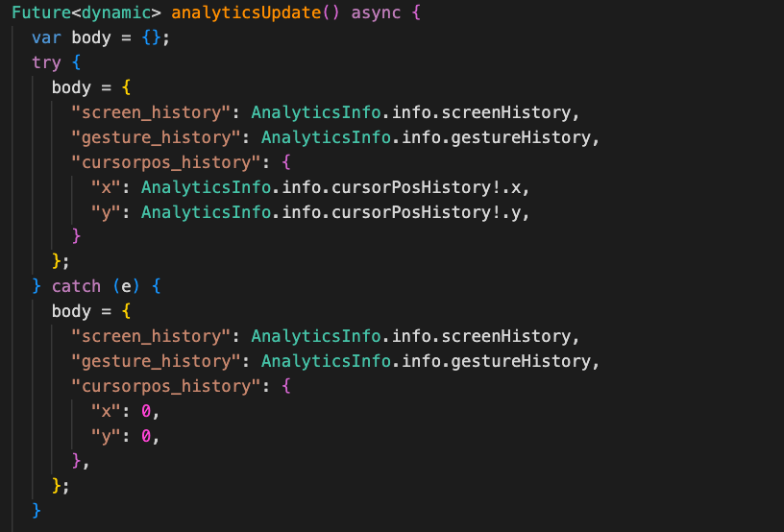Click cursorPosHistory!.y expression
The image size is (784, 532).
pos(426,213)
